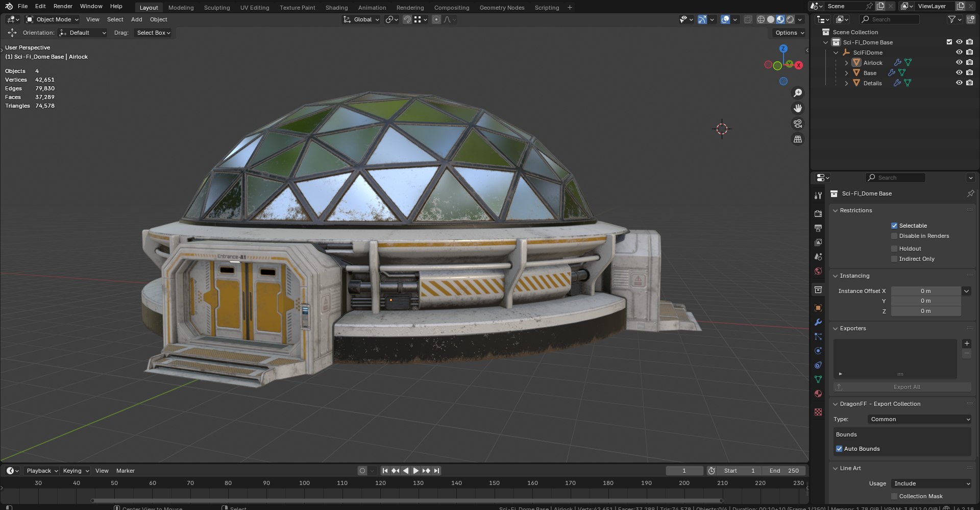The height and width of the screenshot is (510, 980).
Task: Hide SciFiDome in viewport
Action: pyautogui.click(x=959, y=52)
